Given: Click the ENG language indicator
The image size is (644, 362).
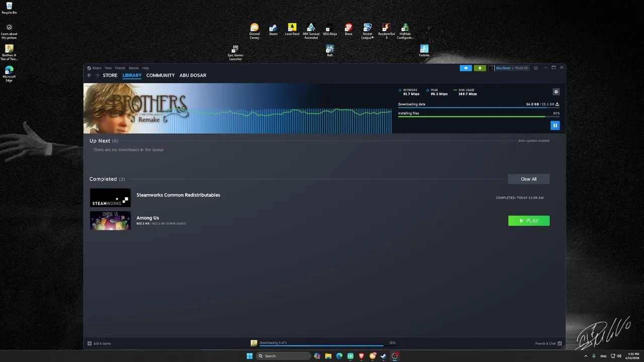Looking at the screenshot, I should [603, 356].
